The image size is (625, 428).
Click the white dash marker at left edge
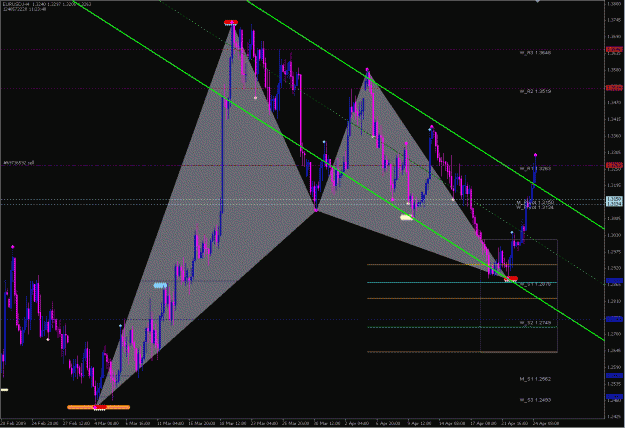click(x=4, y=390)
